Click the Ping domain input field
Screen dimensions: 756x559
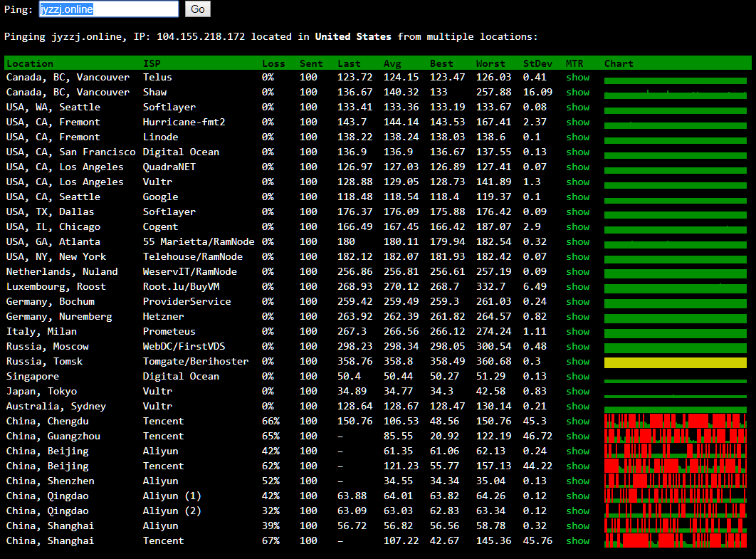108,9
